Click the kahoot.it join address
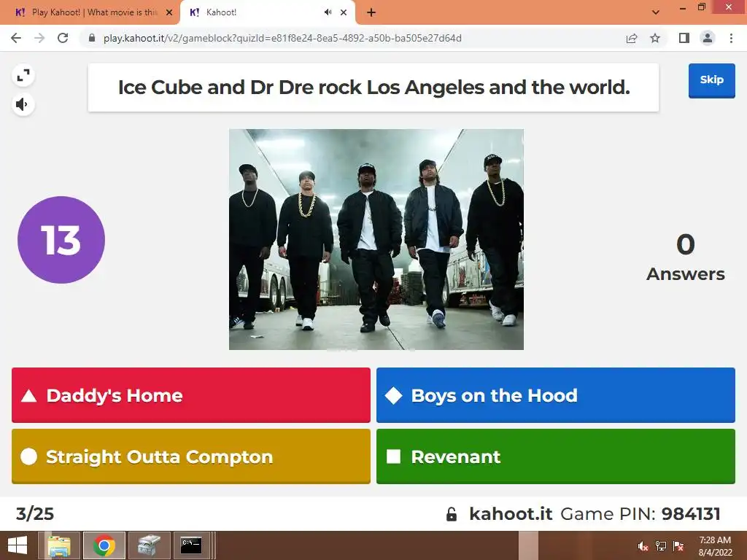 coord(511,514)
